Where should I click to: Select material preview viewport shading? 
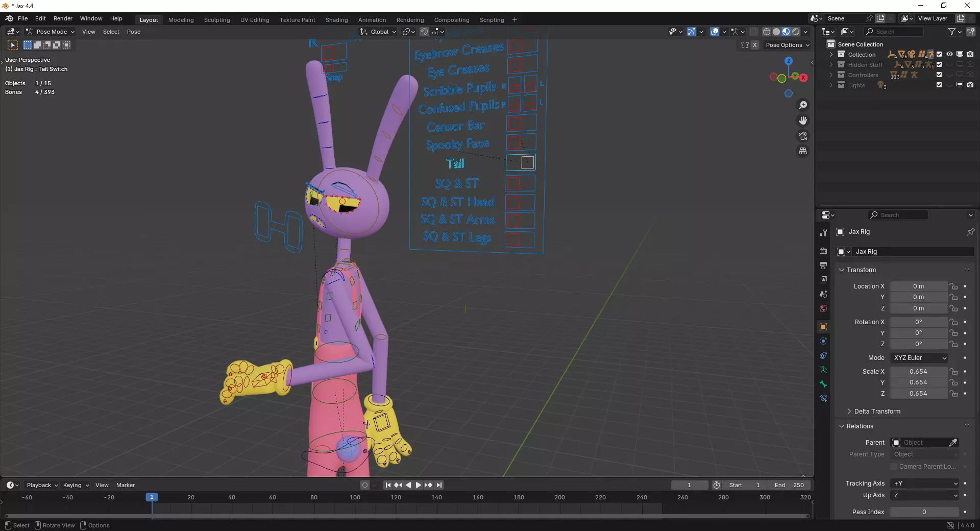click(x=786, y=32)
